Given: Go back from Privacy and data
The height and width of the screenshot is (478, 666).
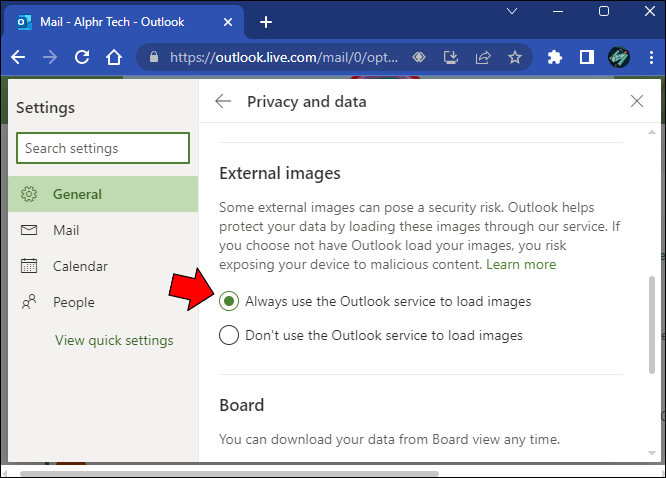Looking at the screenshot, I should 223,101.
